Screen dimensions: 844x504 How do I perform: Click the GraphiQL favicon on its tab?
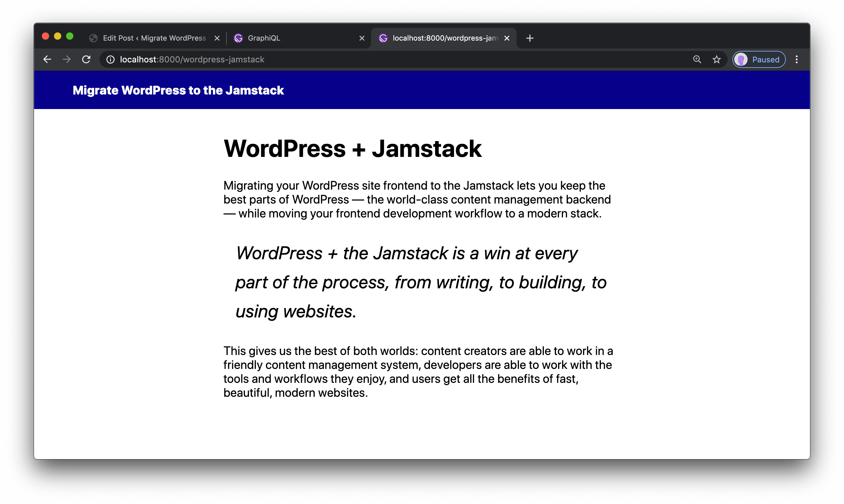coord(238,38)
